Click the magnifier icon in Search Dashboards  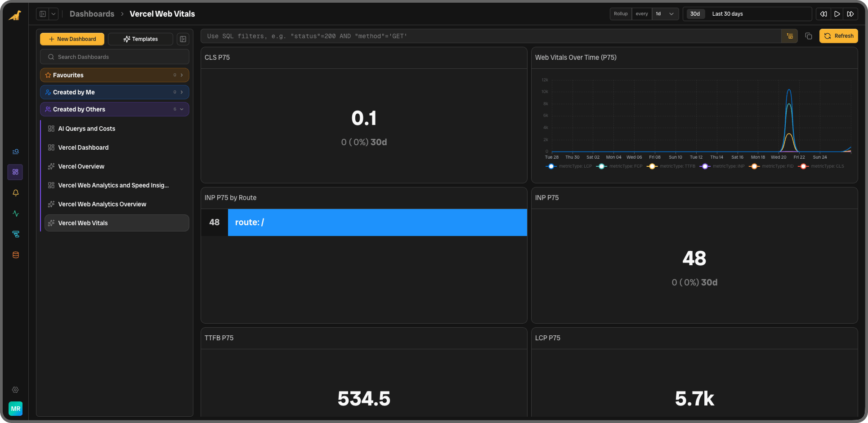51,57
